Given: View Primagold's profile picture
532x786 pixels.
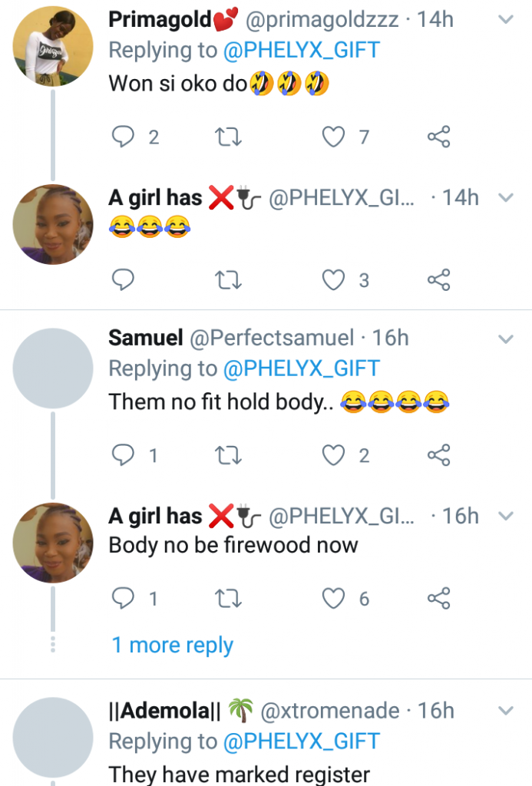Looking at the screenshot, I should [x=53, y=45].
